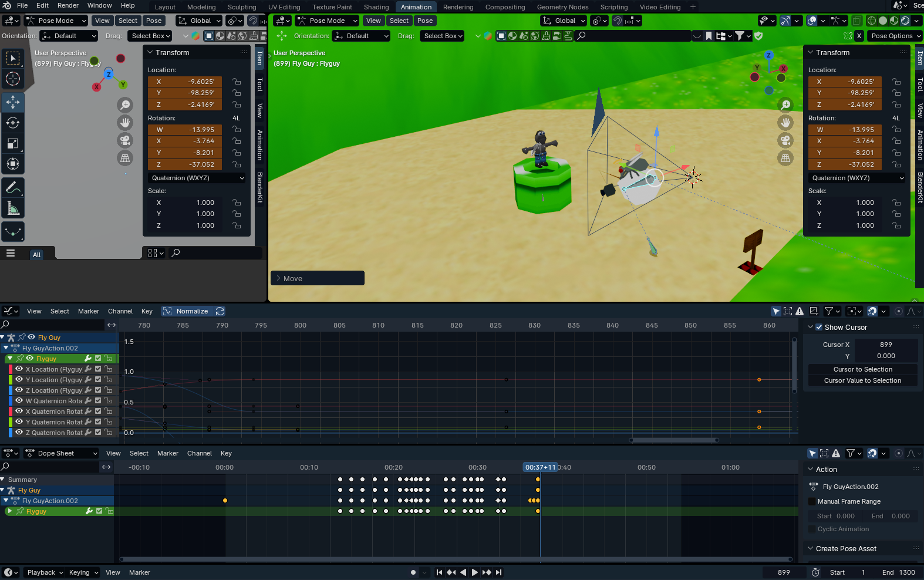Open the Render menu
The image size is (924, 580).
68,5
